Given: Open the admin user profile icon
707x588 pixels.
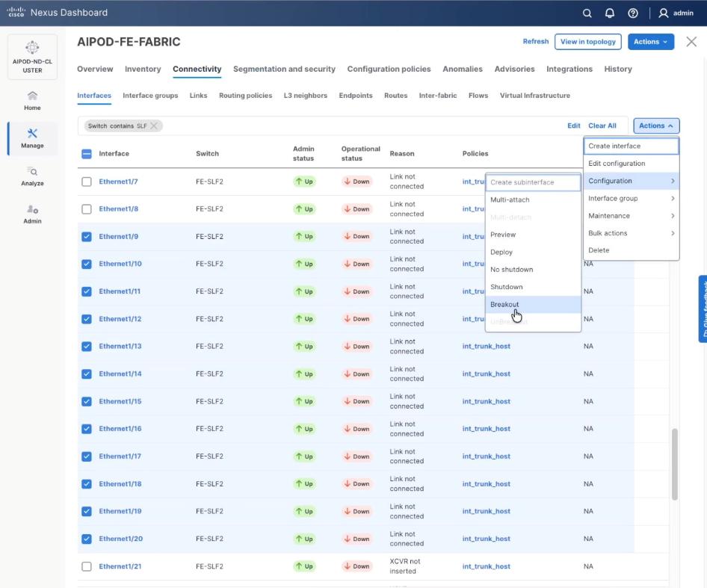Looking at the screenshot, I should coord(663,13).
